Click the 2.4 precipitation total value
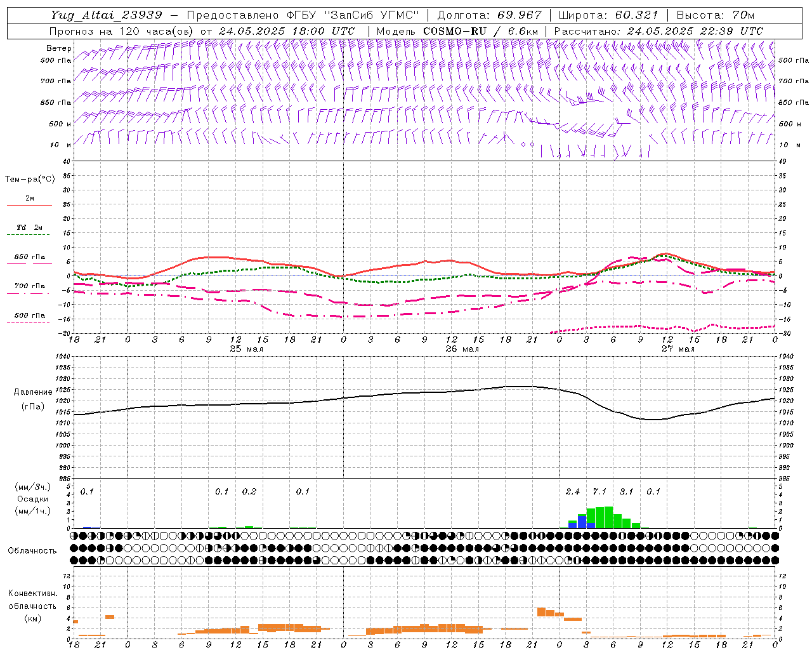Screen dimensions: 812x650 click(573, 492)
